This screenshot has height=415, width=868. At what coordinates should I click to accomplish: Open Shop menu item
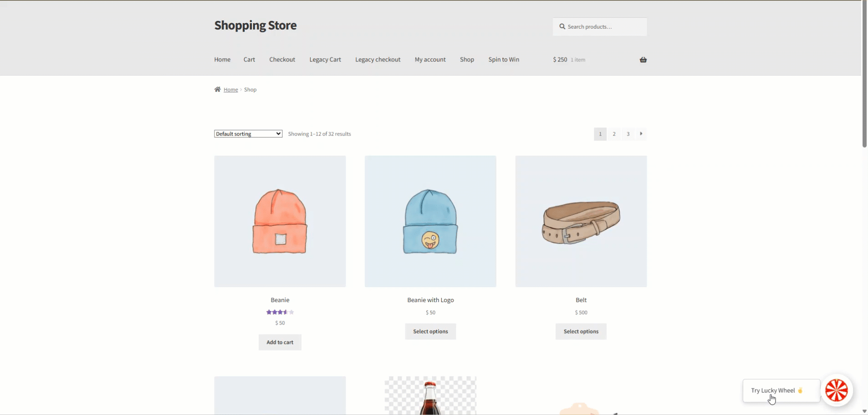[466, 60]
